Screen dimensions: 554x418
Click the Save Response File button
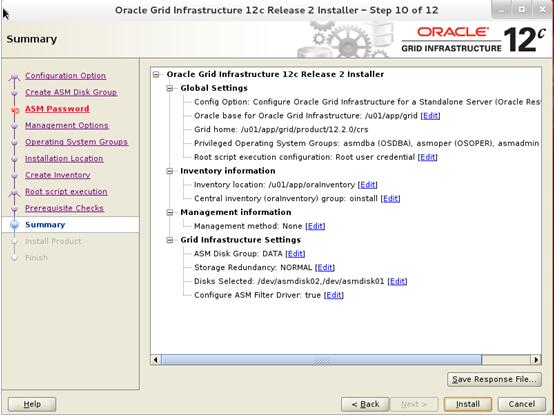494,379
